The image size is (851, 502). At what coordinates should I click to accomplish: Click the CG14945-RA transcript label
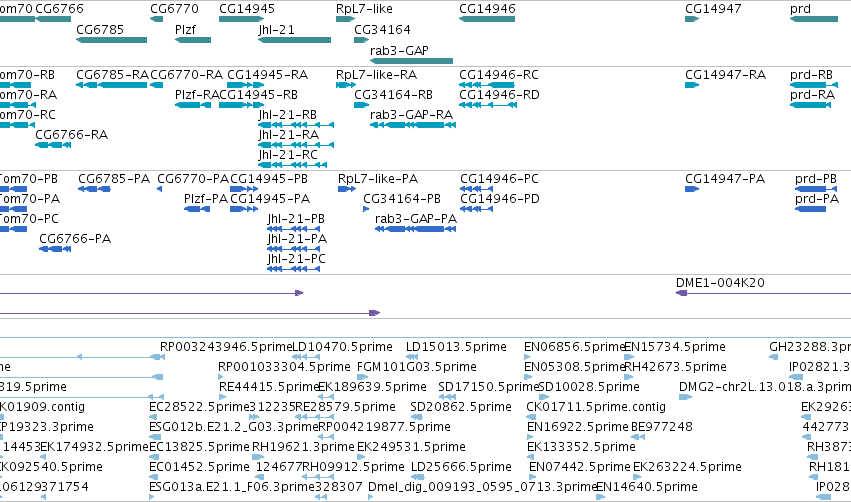tap(268, 74)
